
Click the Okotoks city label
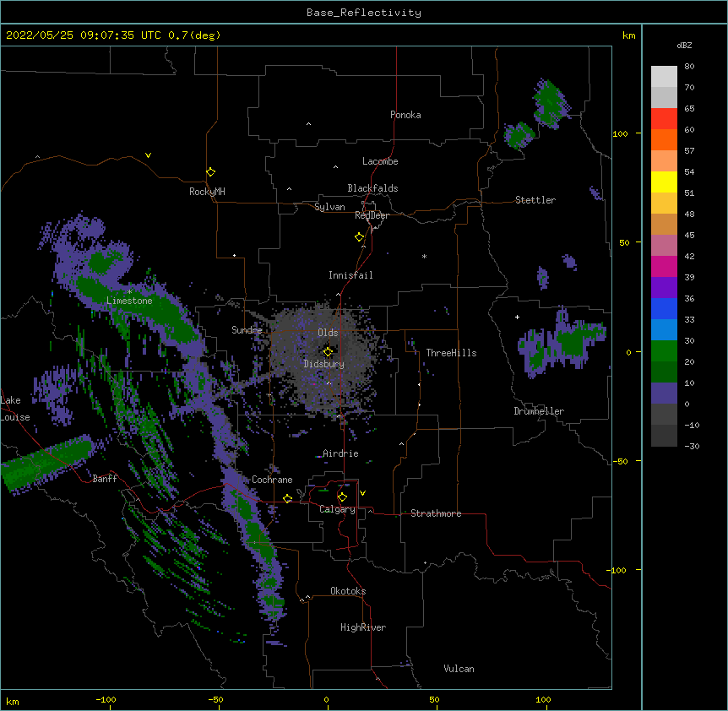[x=348, y=591]
